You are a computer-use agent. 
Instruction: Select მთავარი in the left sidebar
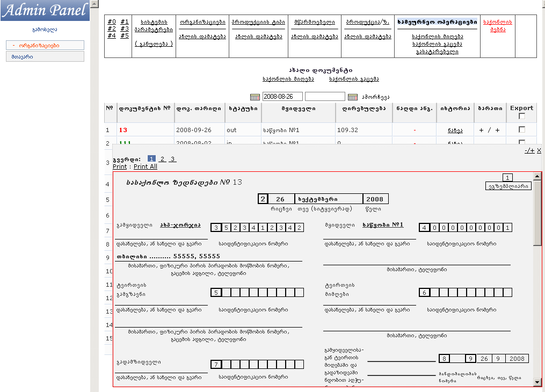click(x=45, y=56)
